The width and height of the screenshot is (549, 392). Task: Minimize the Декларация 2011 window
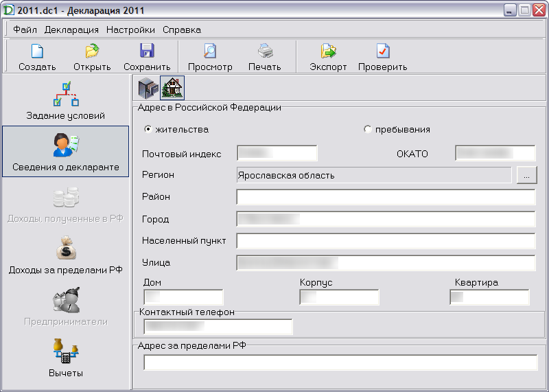click(510, 10)
